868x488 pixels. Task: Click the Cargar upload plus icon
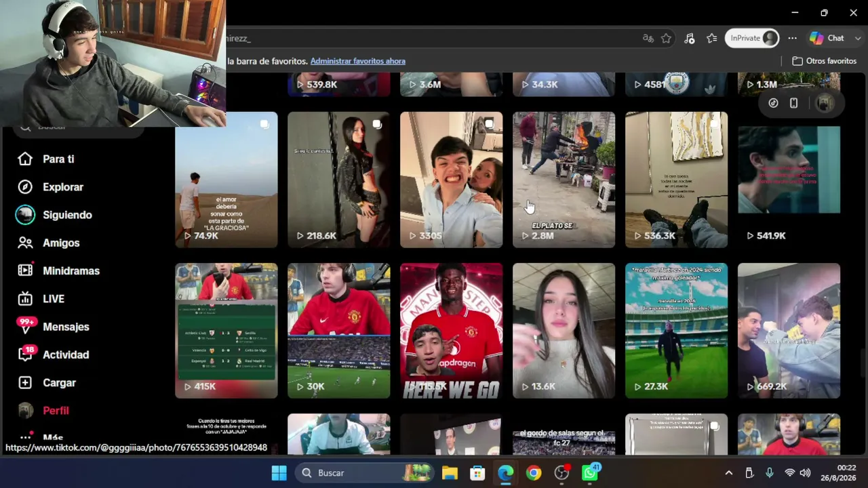pos(25,383)
